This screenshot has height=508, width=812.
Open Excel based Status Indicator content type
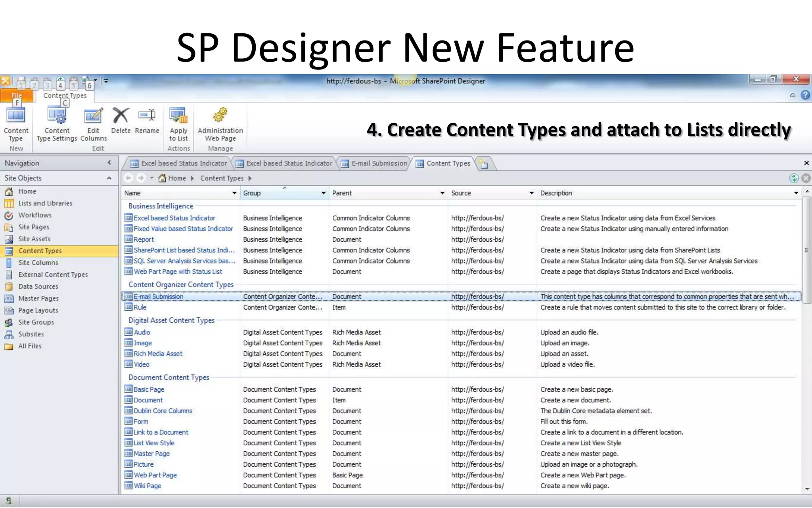[174, 218]
